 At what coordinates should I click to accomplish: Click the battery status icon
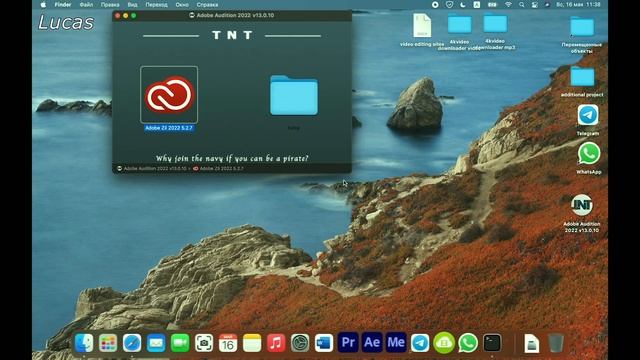click(492, 5)
